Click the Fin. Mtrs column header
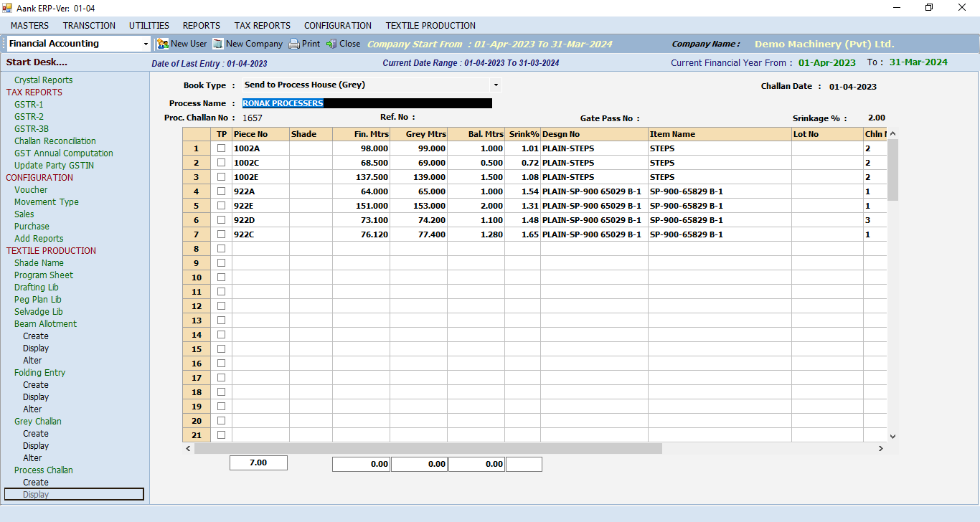Image resolution: width=980 pixels, height=522 pixels. (x=361, y=134)
